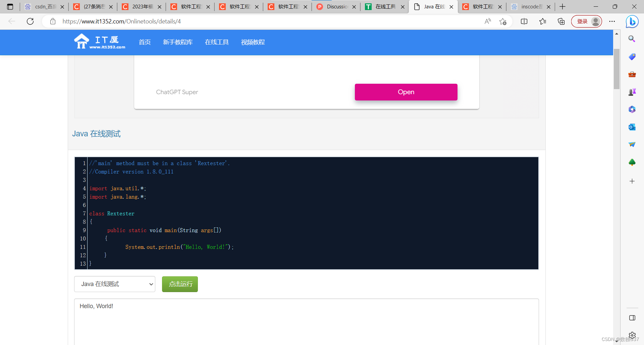Click the pink Open ad button
Screen dimensions: 644x345
(406, 92)
